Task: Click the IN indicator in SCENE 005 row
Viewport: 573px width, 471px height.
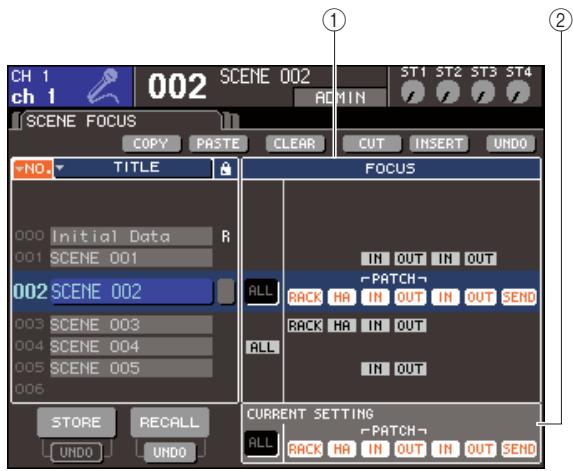Action: (375, 369)
